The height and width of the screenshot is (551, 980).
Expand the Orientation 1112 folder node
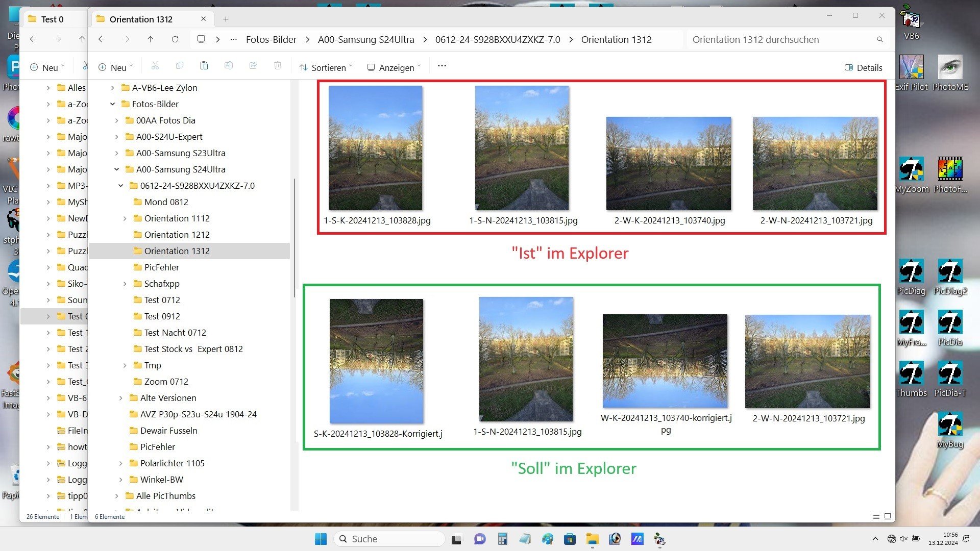click(x=125, y=218)
